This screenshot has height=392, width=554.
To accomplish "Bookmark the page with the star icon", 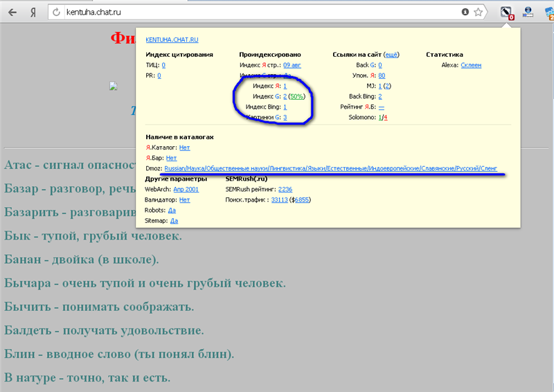I will point(479,12).
